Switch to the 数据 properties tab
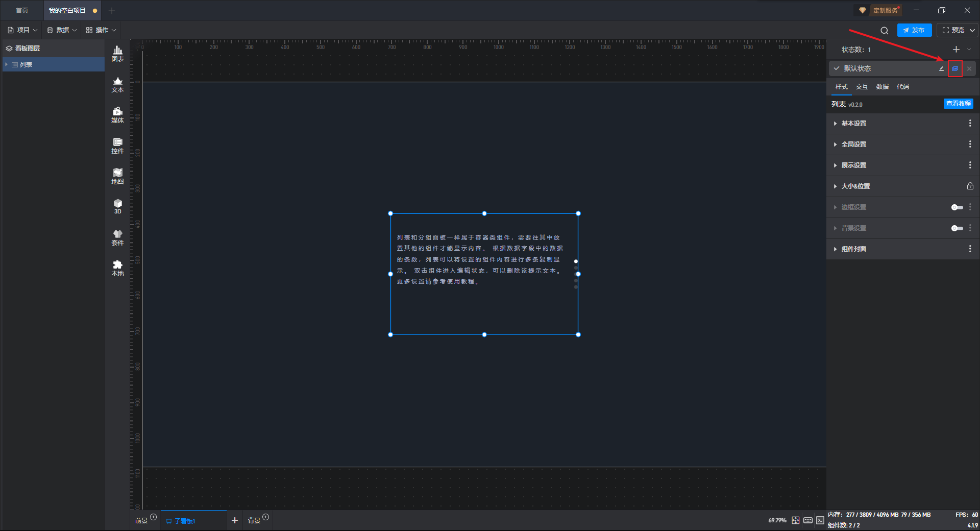The width and height of the screenshot is (980, 531). [883, 87]
